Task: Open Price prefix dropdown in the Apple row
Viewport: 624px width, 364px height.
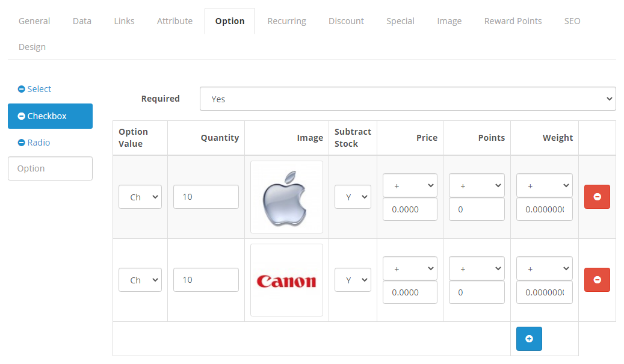Action: tap(410, 185)
